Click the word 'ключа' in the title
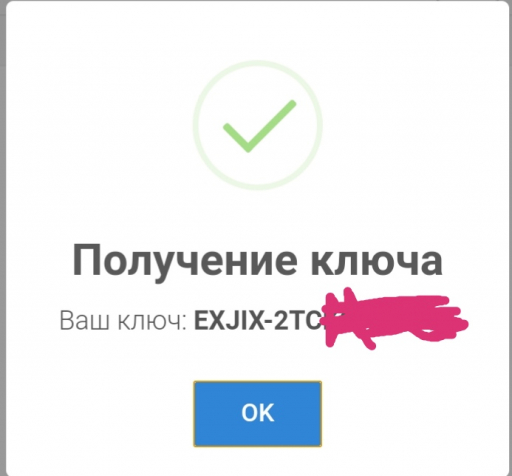 377,260
